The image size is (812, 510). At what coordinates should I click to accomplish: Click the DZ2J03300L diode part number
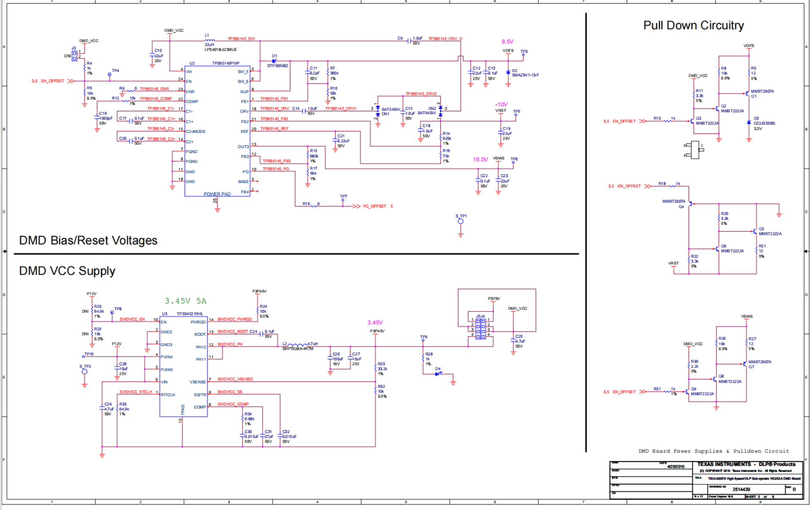coord(764,123)
